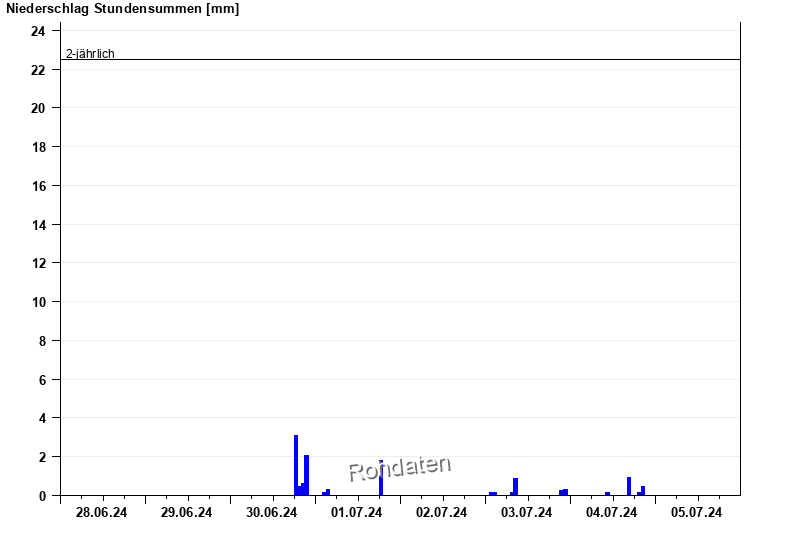Click the y-axis value 24
Viewport: 800px width, 550px height.
38,31
